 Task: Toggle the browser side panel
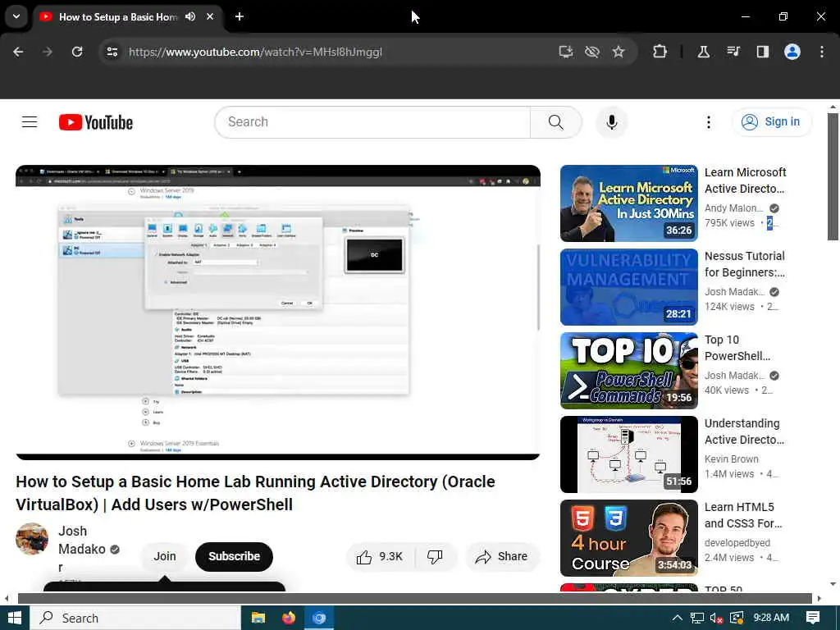click(762, 52)
